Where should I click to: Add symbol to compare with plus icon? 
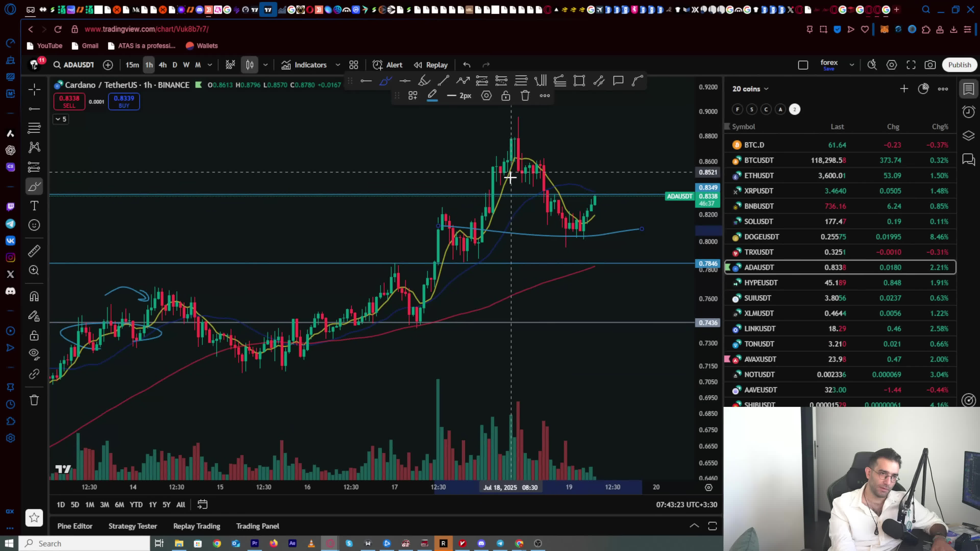108,65
